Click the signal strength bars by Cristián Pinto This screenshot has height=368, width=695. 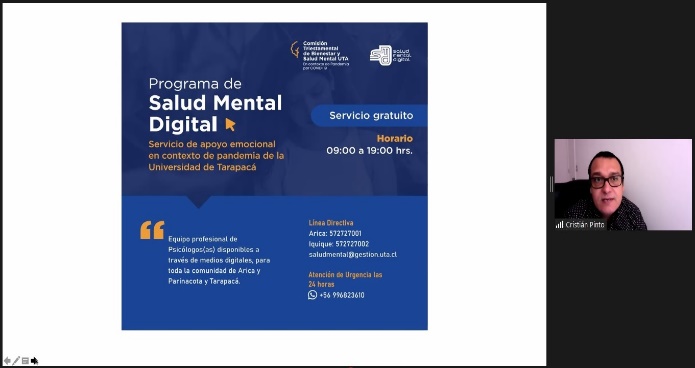pos(559,225)
